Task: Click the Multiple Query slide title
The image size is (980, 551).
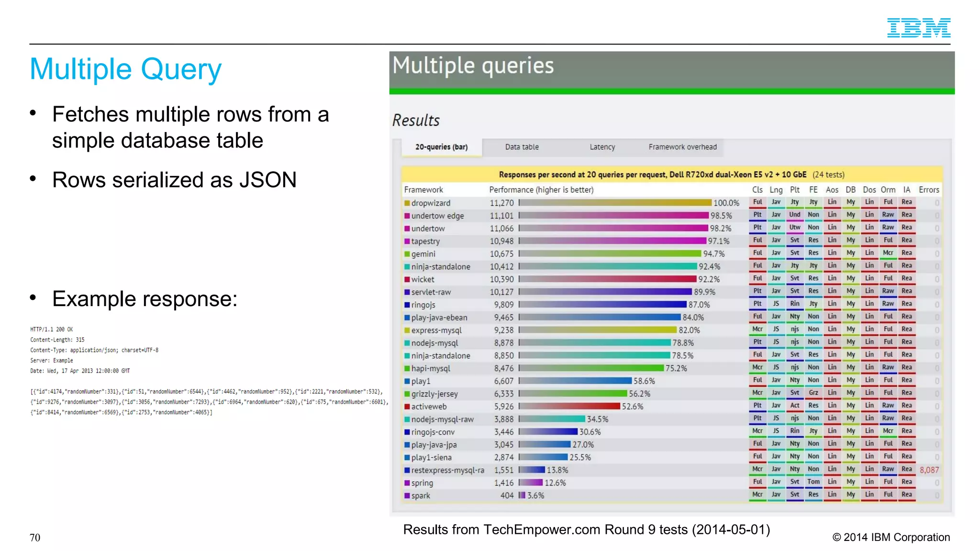Action: click(126, 69)
